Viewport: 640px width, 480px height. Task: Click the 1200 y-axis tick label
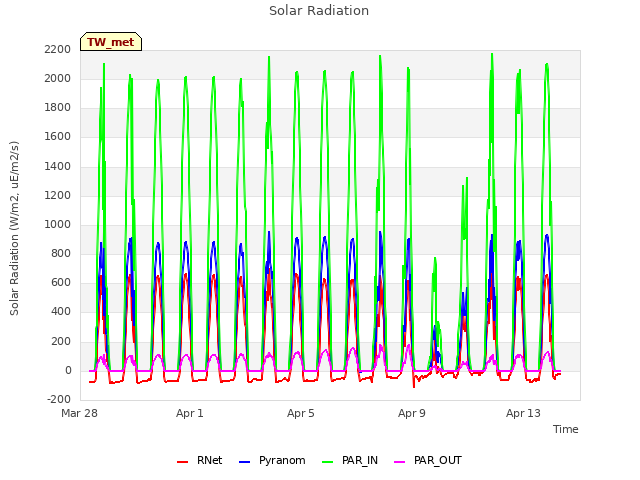coord(58,195)
